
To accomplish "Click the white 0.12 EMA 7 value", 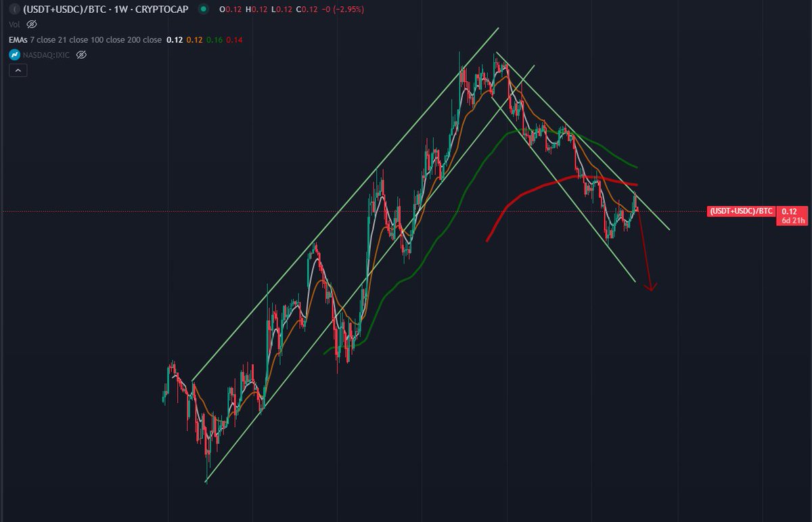I will pos(175,40).
